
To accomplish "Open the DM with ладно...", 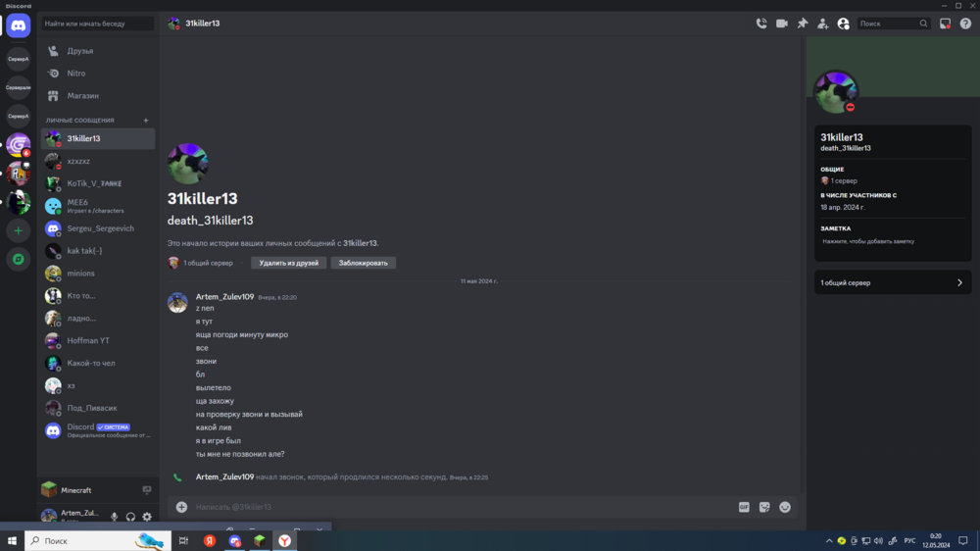I will click(97, 319).
